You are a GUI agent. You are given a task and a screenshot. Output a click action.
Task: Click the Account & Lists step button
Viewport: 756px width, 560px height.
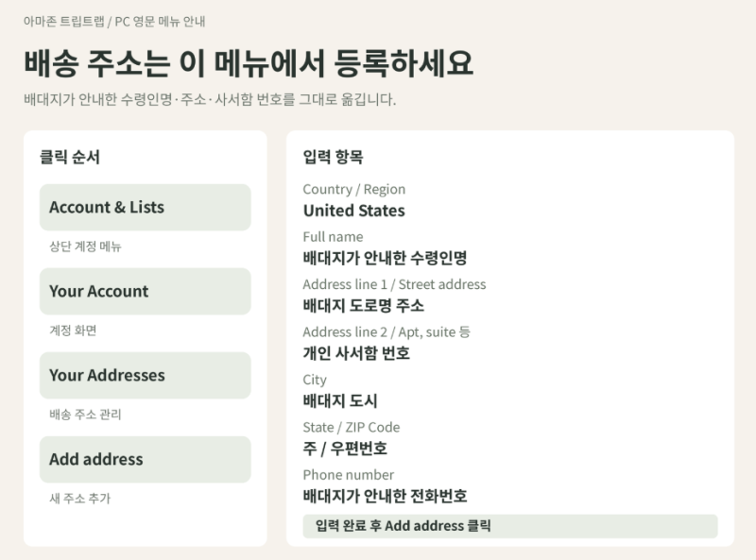pos(146,207)
